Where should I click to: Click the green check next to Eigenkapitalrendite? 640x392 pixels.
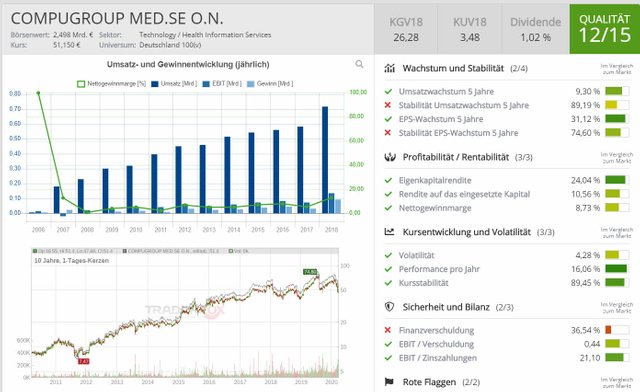(x=388, y=180)
